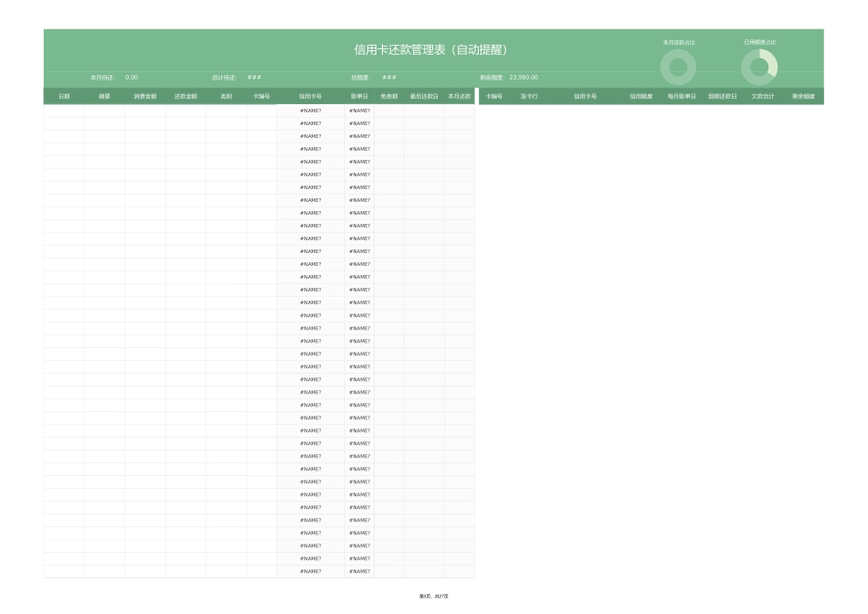Click the 本月还款 column header
This screenshot has width=868, height=614.
pyautogui.click(x=460, y=96)
